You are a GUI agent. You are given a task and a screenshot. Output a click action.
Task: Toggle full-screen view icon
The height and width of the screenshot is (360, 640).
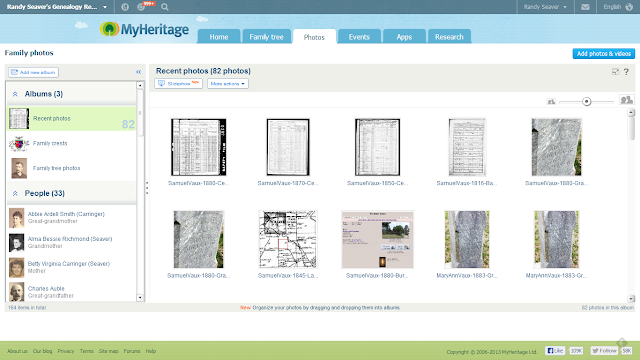[x=616, y=72]
